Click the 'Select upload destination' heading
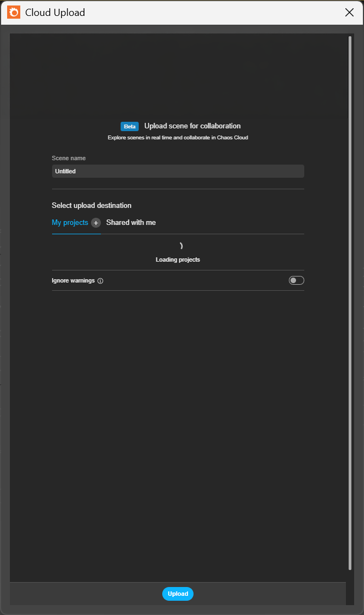The image size is (364, 615). (x=92, y=206)
